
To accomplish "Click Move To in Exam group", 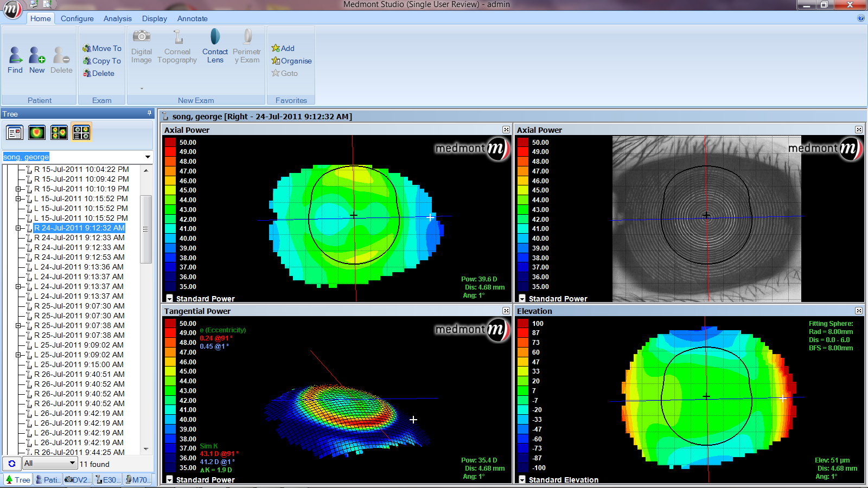I will pos(102,48).
